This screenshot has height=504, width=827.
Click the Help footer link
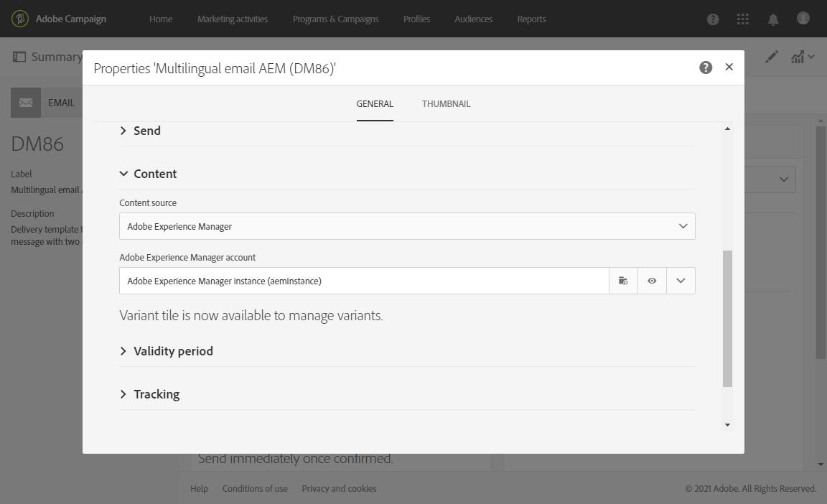200,489
